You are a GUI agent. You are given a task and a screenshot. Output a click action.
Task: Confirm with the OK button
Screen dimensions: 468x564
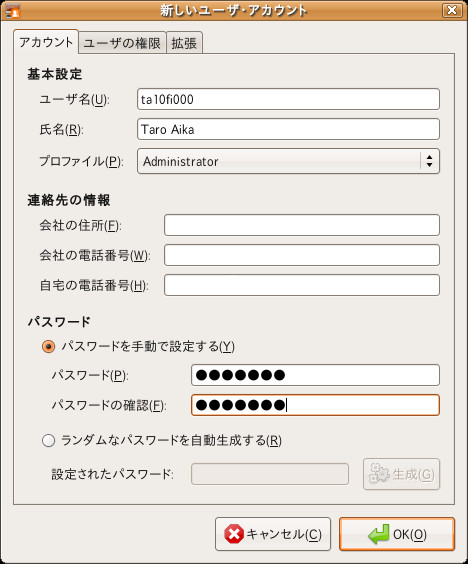tap(397, 534)
